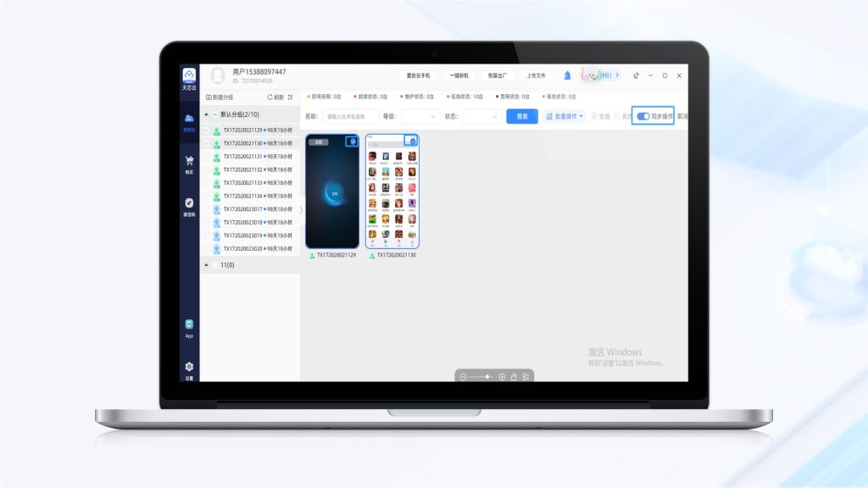
Task: Uncheck the checkbox for device TX172020021129 in the list
Action: coord(206,130)
